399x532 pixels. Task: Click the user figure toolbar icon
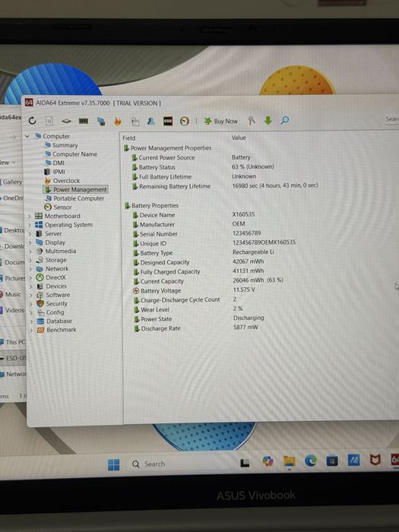tap(151, 121)
